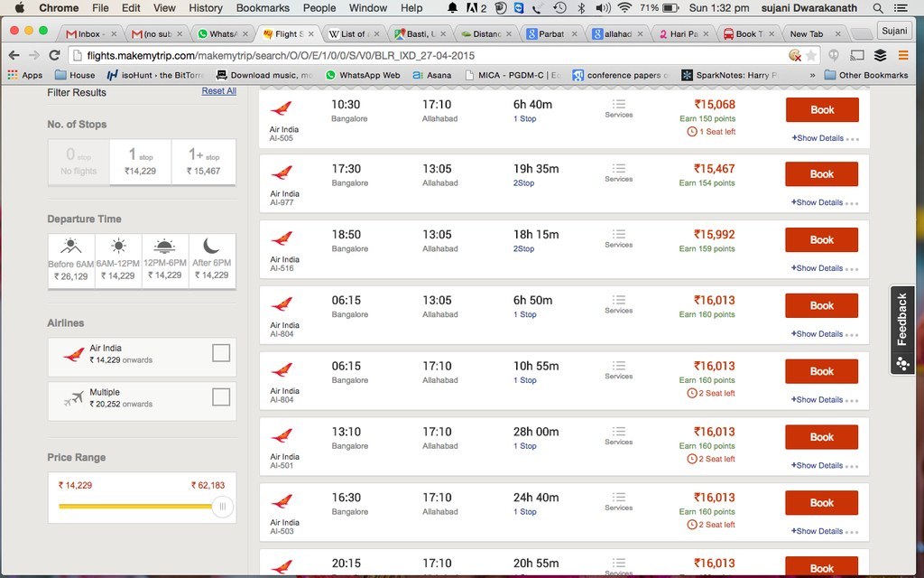Open the Apple menu
The width and height of the screenshot is (924, 578).
[20, 7]
